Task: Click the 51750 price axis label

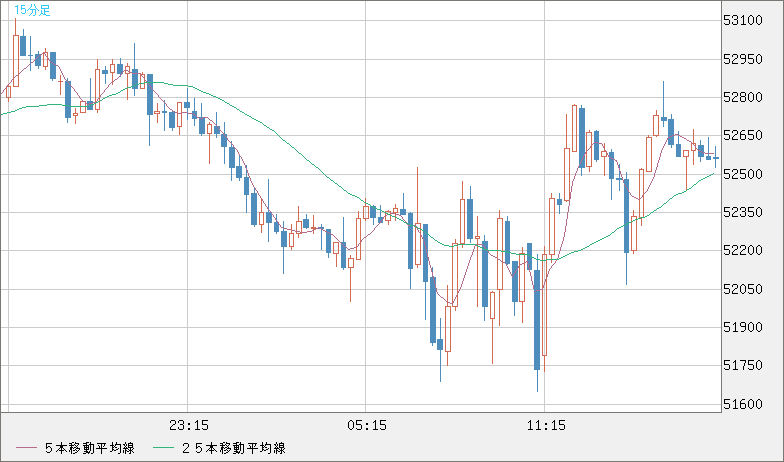Action: coord(743,366)
